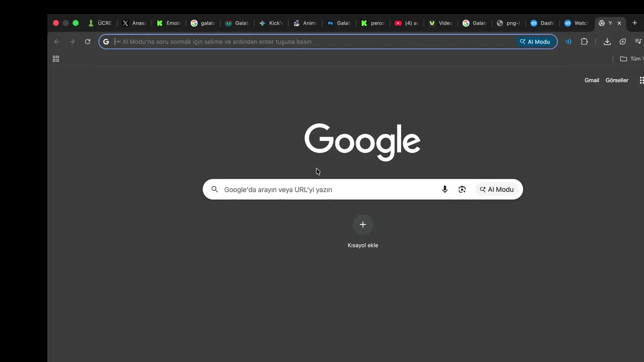Click the Kısayol ekle label
The image size is (644, 362).
363,245
